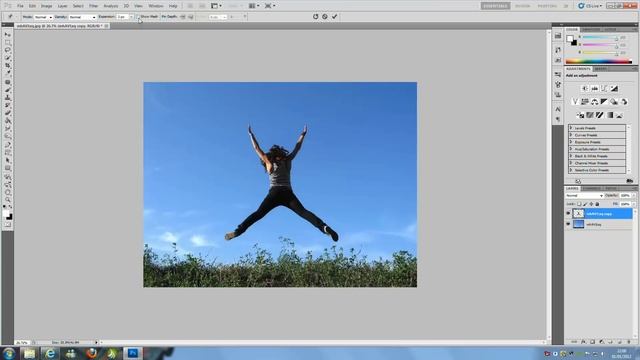Click the Remove All Pins reset icon
640x360 pixels.
[316, 17]
